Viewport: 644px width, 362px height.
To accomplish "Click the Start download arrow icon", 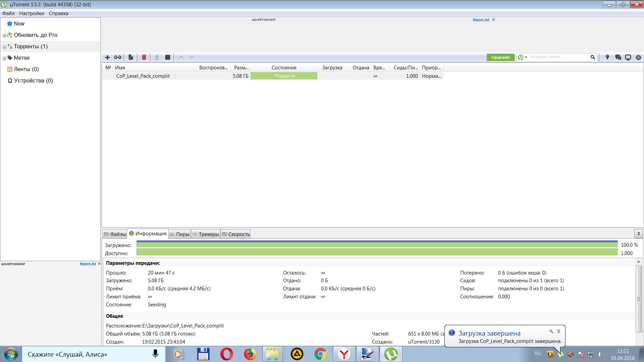I will (x=157, y=57).
